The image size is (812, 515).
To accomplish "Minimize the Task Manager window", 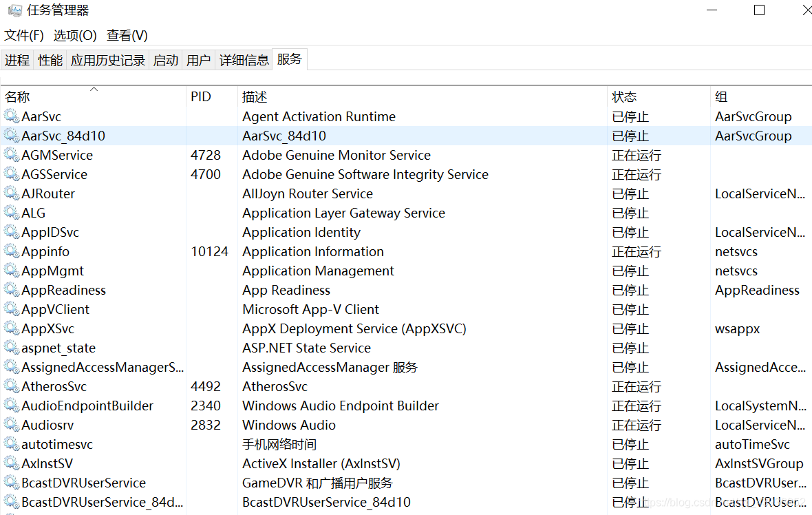I will pyautogui.click(x=712, y=10).
